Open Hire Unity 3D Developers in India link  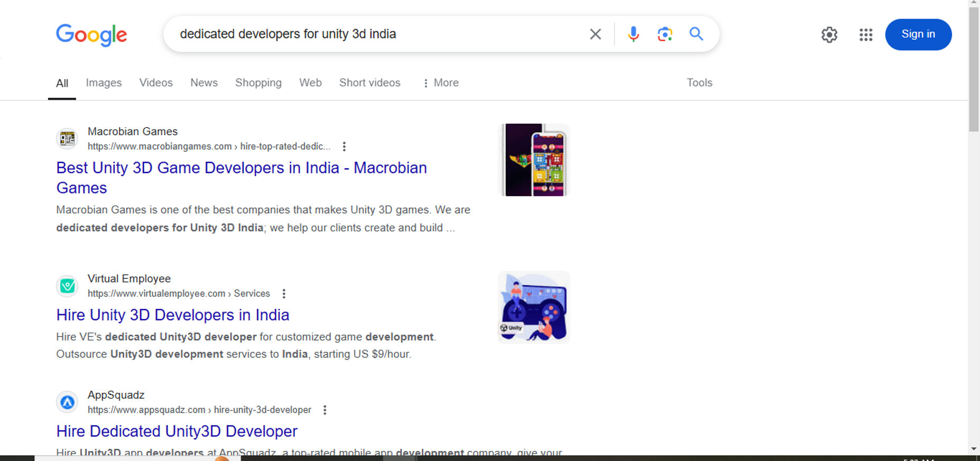click(173, 315)
